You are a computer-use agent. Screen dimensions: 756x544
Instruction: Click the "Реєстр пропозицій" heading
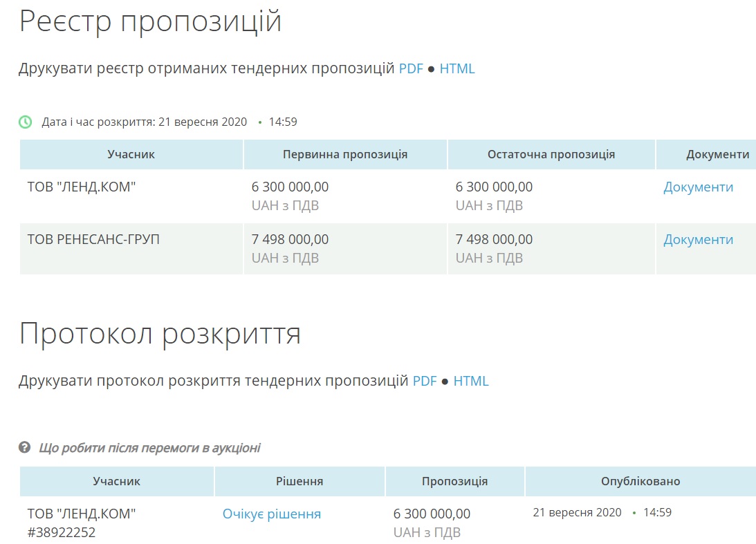pyautogui.click(x=150, y=21)
